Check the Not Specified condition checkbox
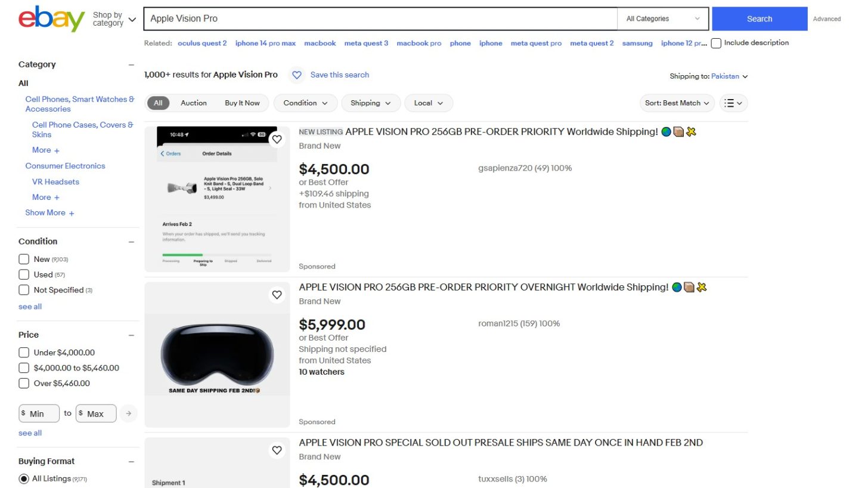Viewport: 868px width, 488px height. pyautogui.click(x=24, y=290)
